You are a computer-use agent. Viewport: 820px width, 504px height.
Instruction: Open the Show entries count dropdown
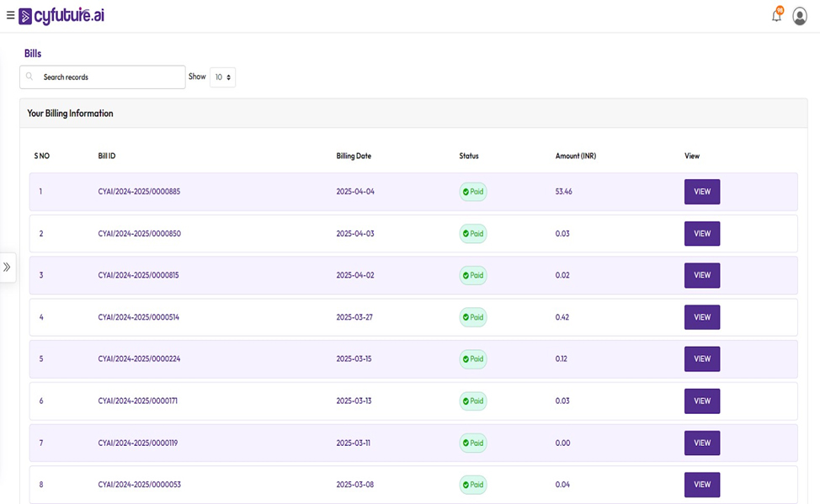point(222,77)
